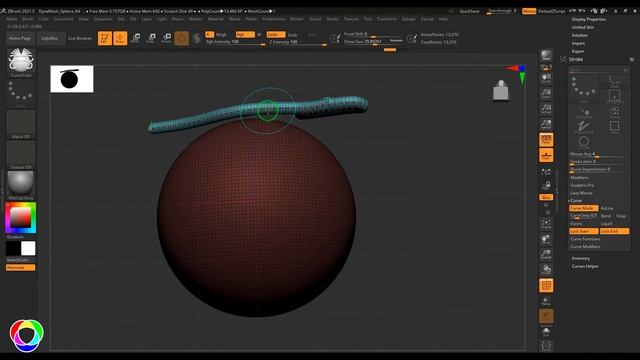This screenshot has height=360, width=640.
Task: Click the Home Page button
Action: pyautogui.click(x=20, y=38)
